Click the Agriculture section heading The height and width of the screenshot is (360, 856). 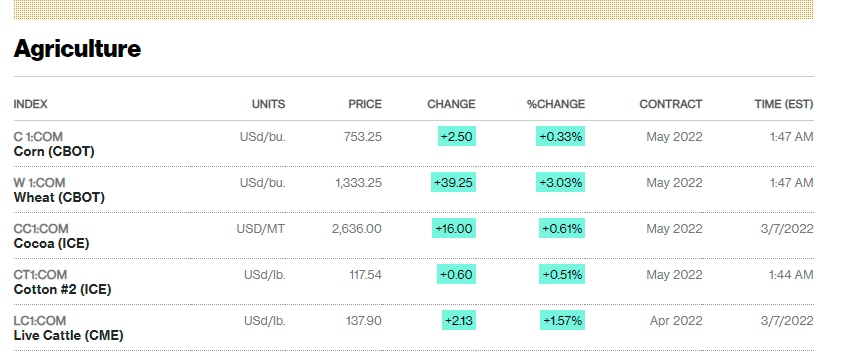(78, 49)
